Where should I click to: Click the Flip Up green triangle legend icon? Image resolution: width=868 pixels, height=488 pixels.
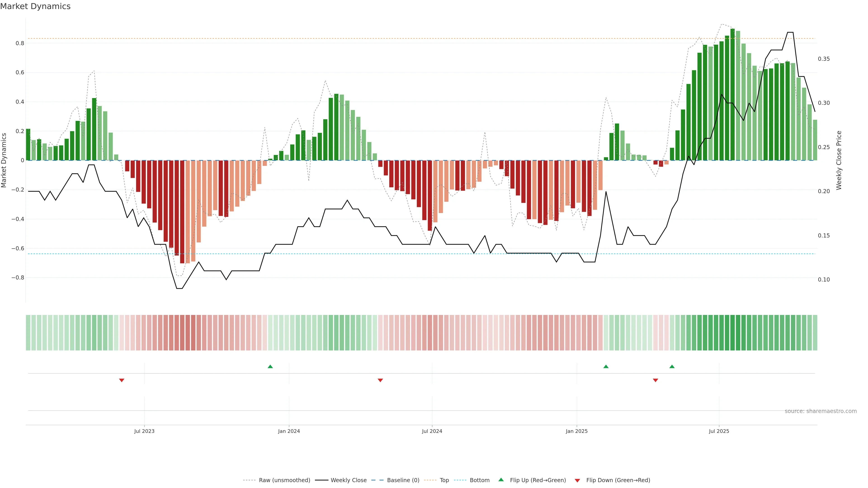click(x=501, y=480)
